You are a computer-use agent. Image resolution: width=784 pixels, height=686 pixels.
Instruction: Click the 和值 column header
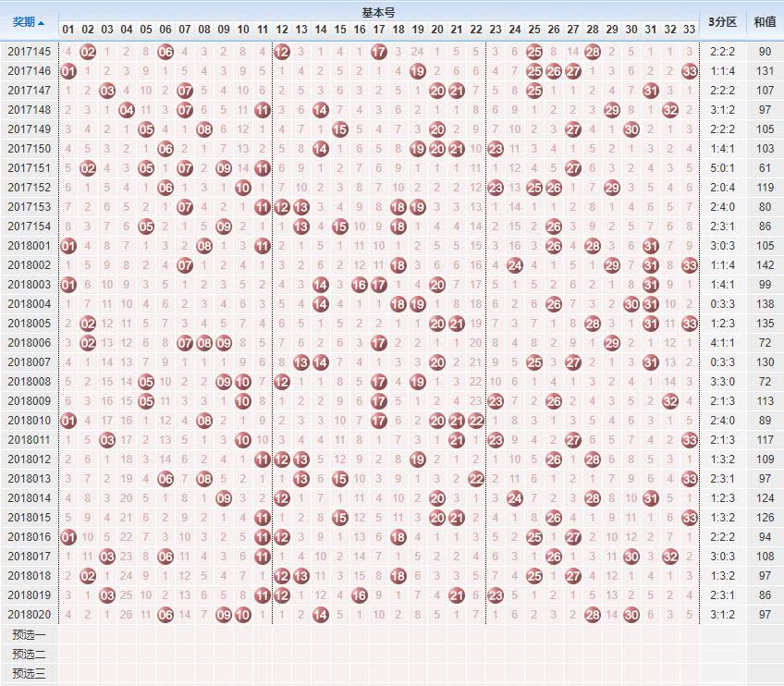pos(765,22)
